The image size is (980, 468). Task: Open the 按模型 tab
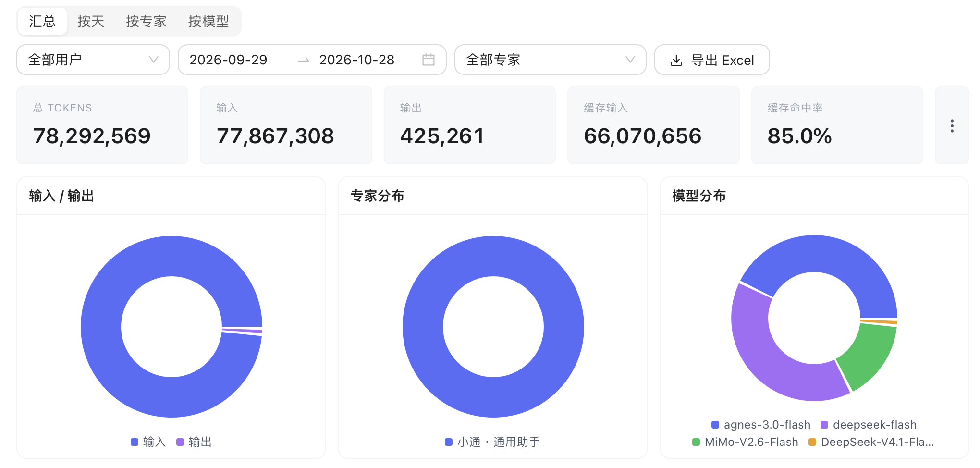pos(208,21)
